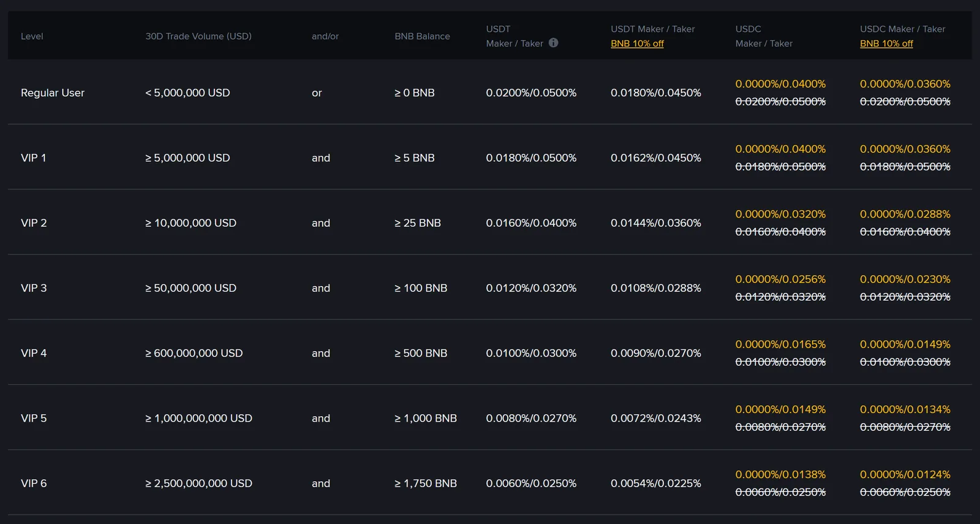Click the yellow 0.0000%/0.0320% USDC fee
The width and height of the screenshot is (980, 524).
[780, 214]
